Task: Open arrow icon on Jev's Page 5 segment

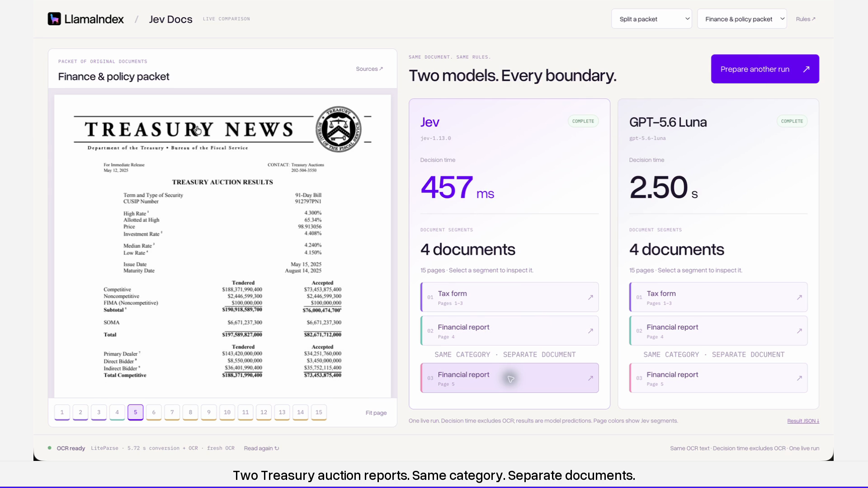Action: click(590, 378)
